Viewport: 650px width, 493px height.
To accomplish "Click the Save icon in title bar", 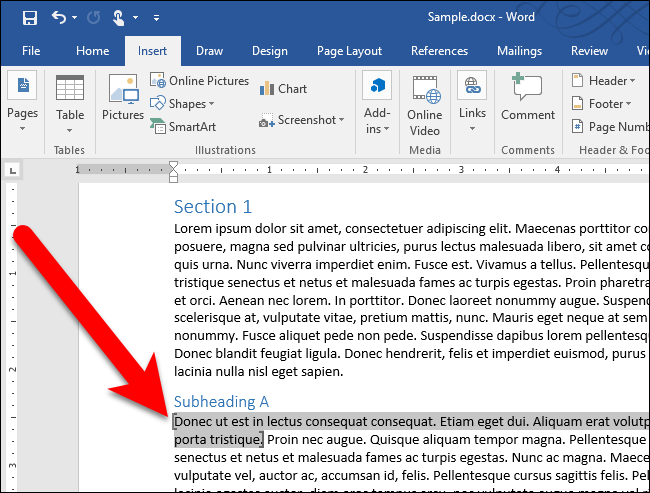I will [x=29, y=17].
